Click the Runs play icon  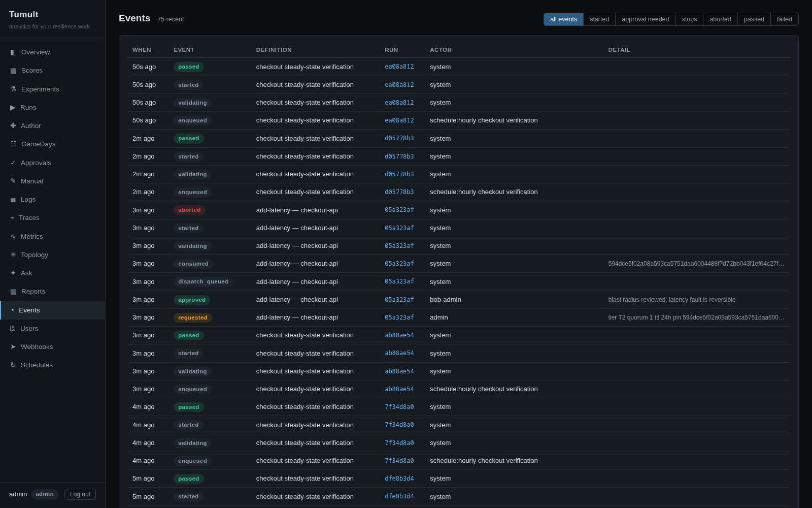(13, 107)
